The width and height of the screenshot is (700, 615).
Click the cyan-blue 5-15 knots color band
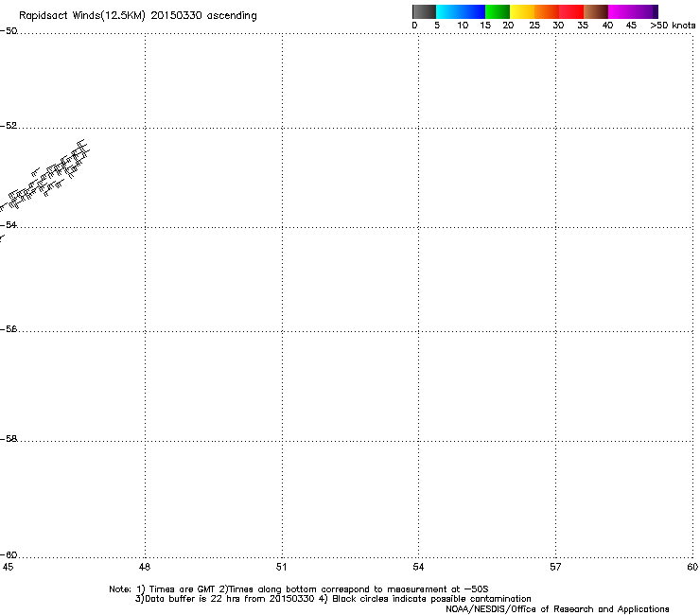point(461,11)
